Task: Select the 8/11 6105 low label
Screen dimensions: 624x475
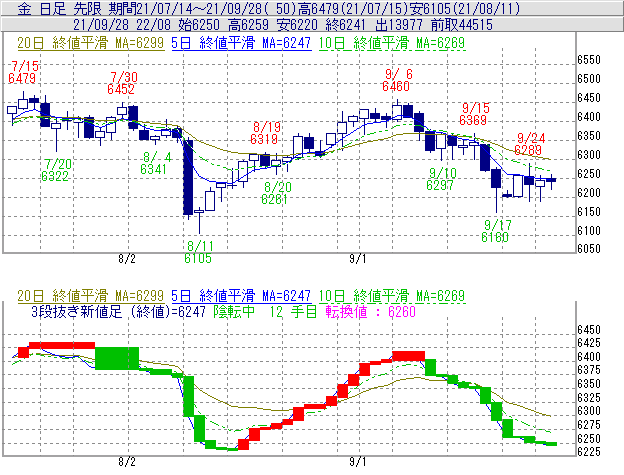Action: click(x=198, y=252)
